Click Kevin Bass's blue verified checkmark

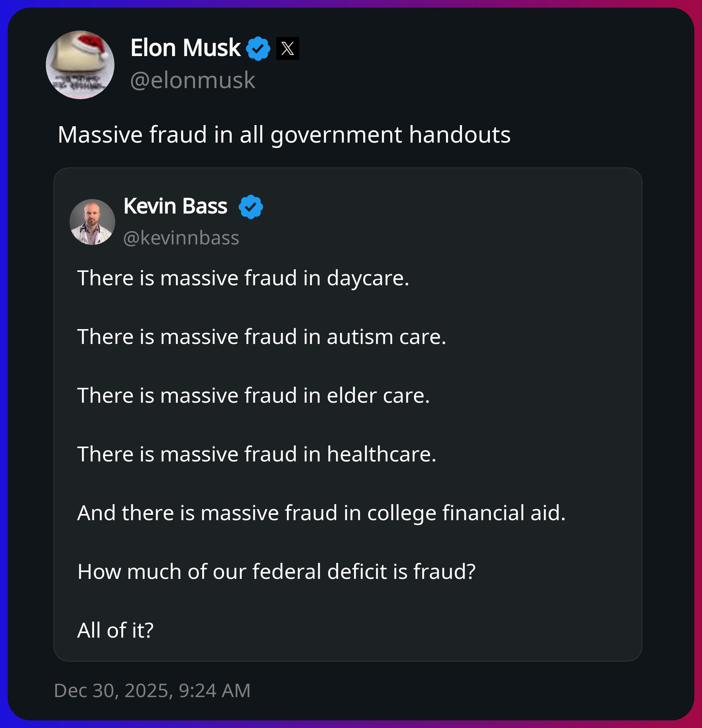[251, 207]
